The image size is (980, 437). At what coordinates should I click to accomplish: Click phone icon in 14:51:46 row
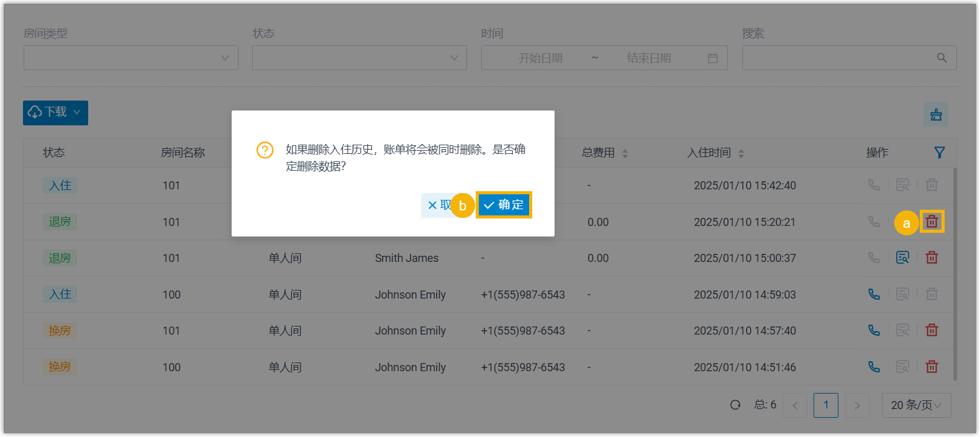tap(874, 367)
